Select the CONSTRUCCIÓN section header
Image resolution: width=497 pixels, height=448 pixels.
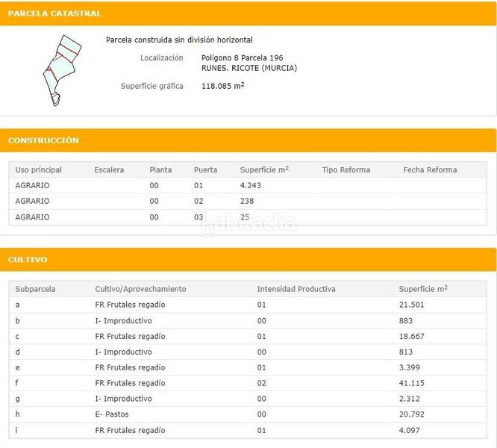pyautogui.click(x=43, y=140)
